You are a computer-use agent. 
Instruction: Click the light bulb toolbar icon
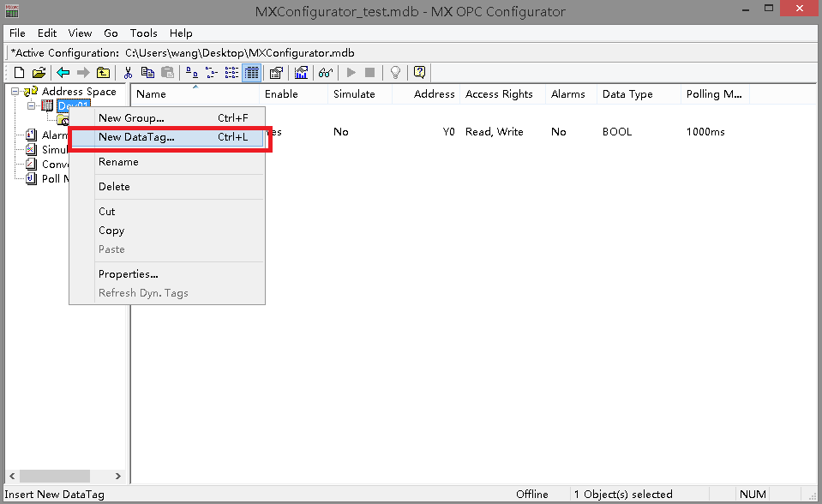(396, 72)
